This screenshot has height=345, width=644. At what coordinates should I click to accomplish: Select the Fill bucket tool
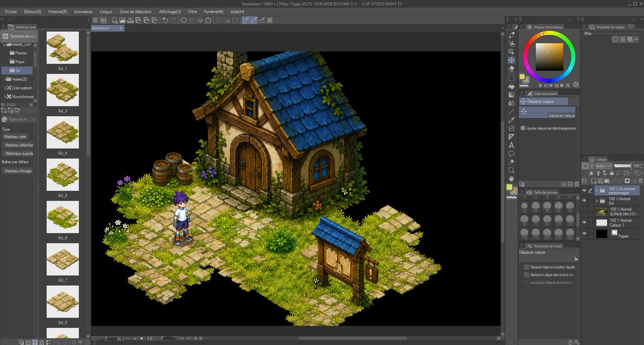pyautogui.click(x=511, y=87)
